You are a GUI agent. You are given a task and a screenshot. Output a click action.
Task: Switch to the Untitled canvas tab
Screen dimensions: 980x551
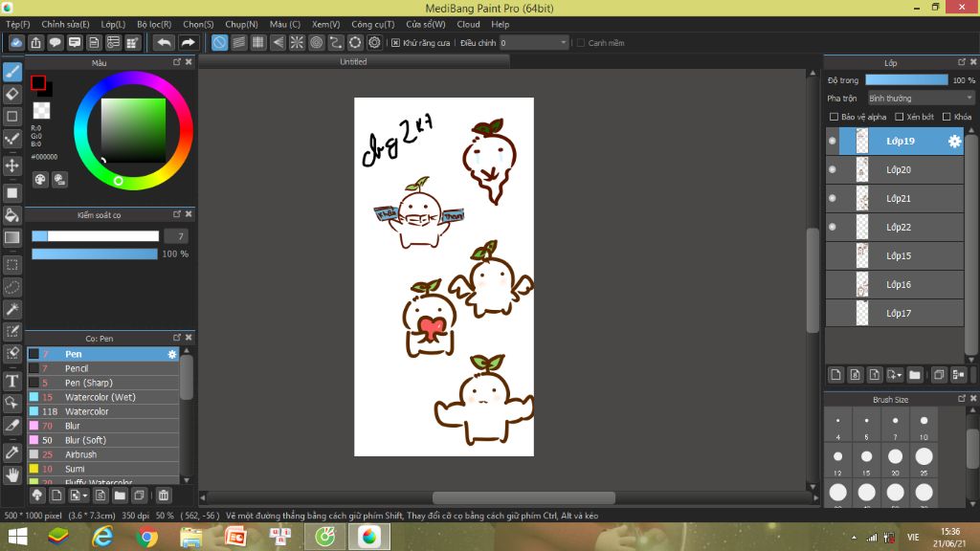pyautogui.click(x=354, y=62)
